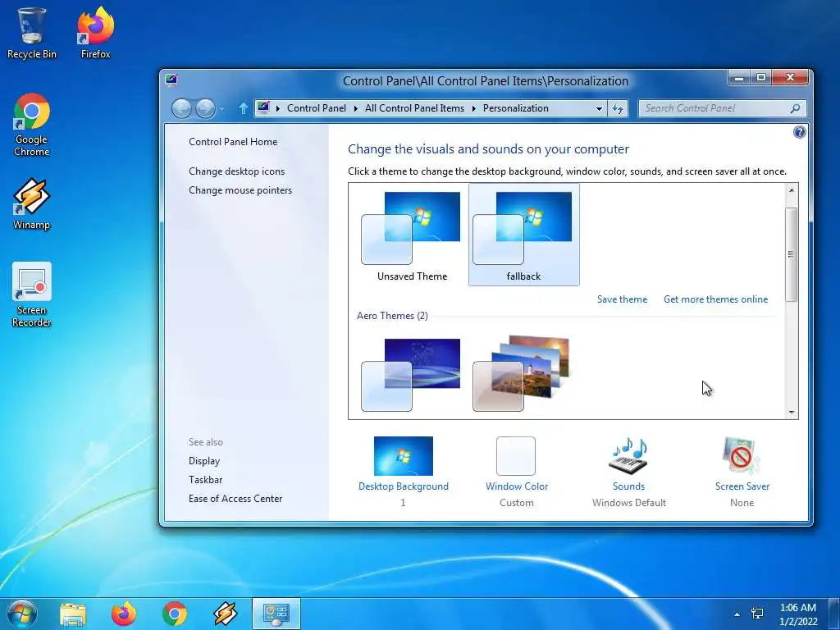This screenshot has height=630, width=840.
Task: Open Change desktop icons link
Action: (237, 171)
